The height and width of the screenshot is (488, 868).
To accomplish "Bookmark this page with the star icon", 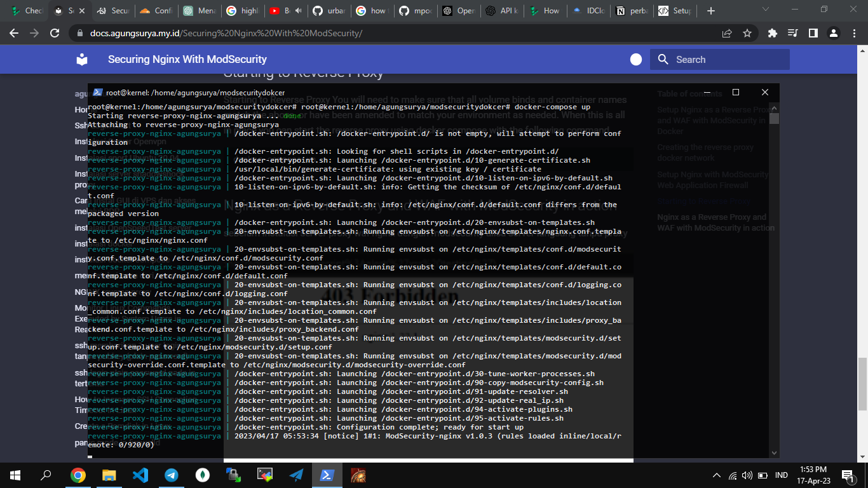I will (x=747, y=33).
